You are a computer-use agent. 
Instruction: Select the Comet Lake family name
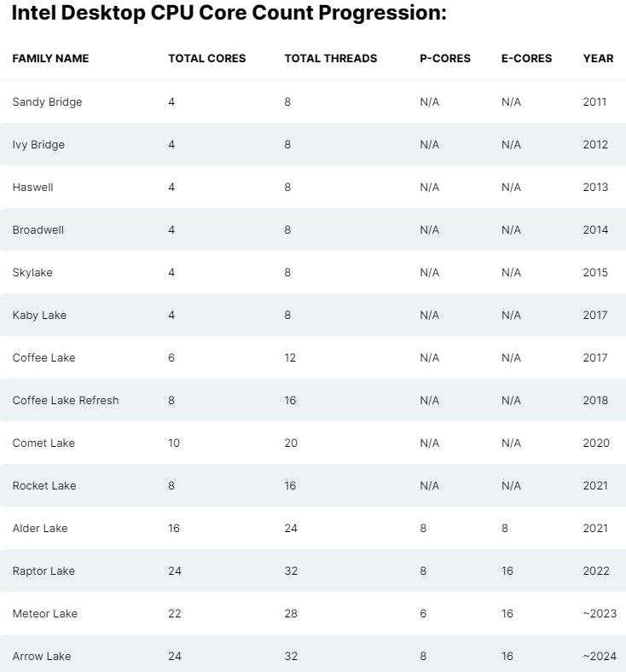pyautogui.click(x=43, y=443)
